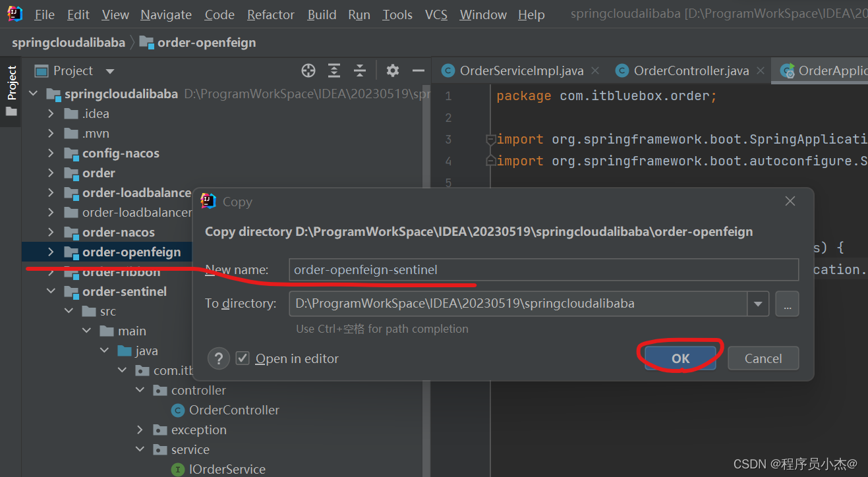Open the VCS menu
This screenshot has width=868, height=477.
click(x=436, y=14)
